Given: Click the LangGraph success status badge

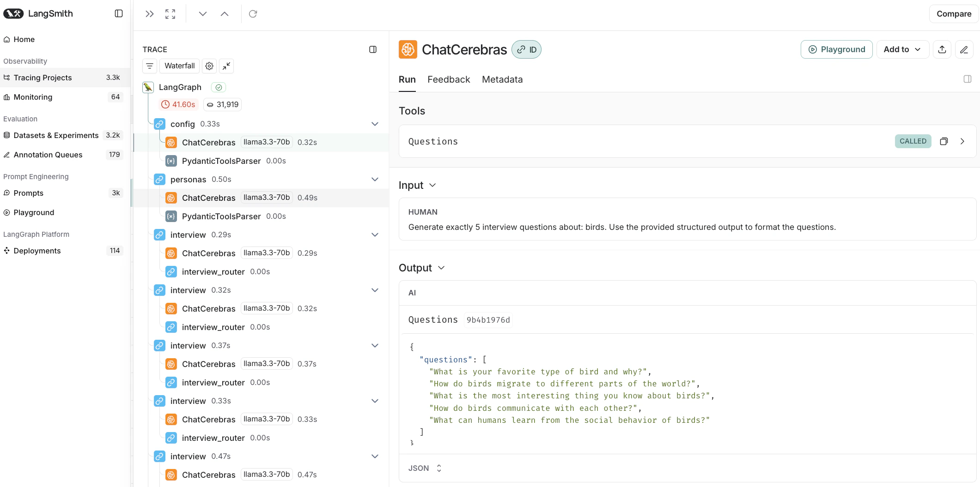Looking at the screenshot, I should click(x=219, y=87).
